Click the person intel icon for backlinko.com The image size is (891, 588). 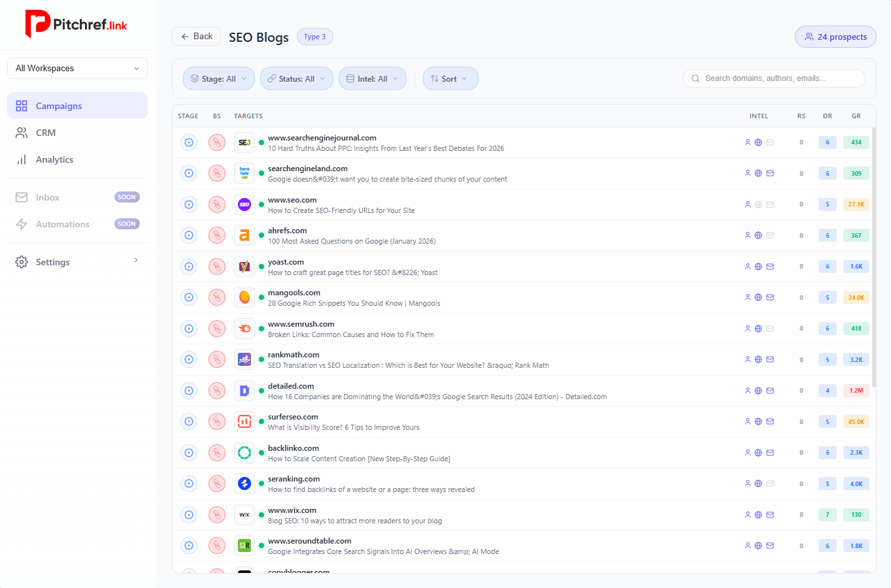pos(748,453)
